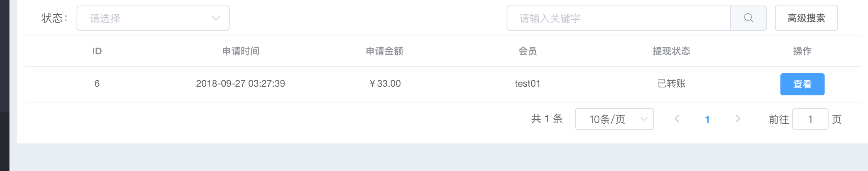Select page number 1 in pagination
The image size is (868, 171).
click(707, 119)
